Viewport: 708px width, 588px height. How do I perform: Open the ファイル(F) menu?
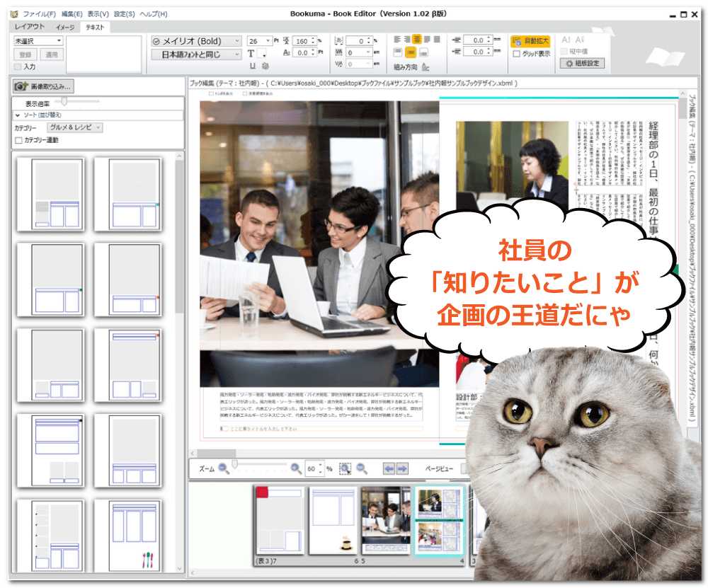point(40,14)
